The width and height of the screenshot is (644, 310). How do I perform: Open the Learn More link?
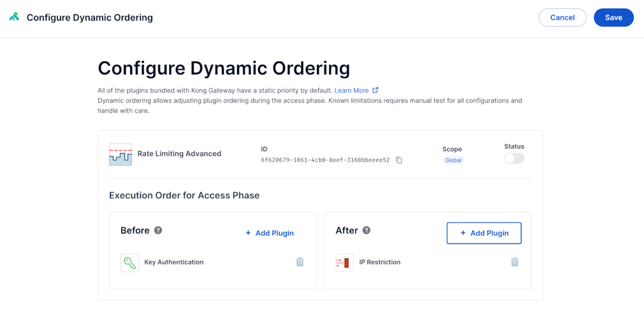pos(352,91)
